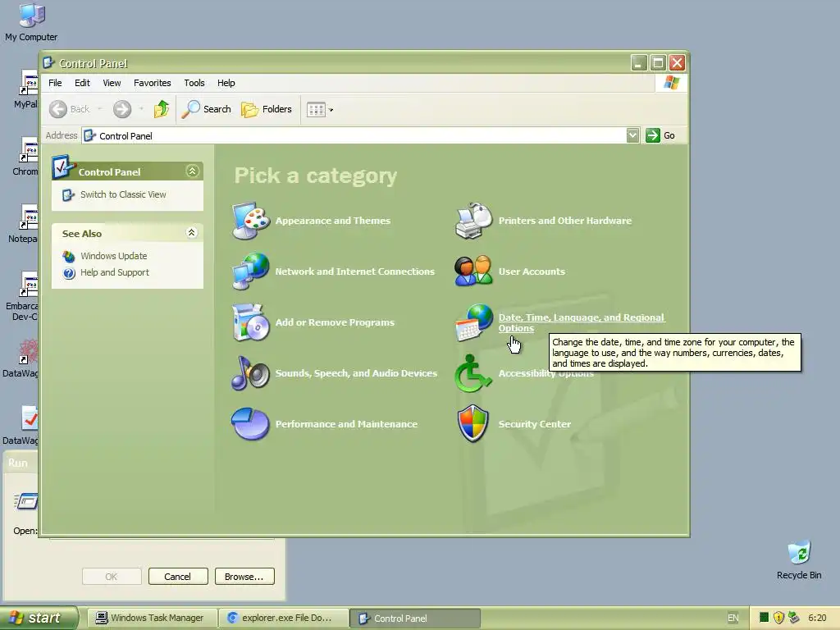Open the File menu
The width and height of the screenshot is (840, 630).
click(55, 83)
